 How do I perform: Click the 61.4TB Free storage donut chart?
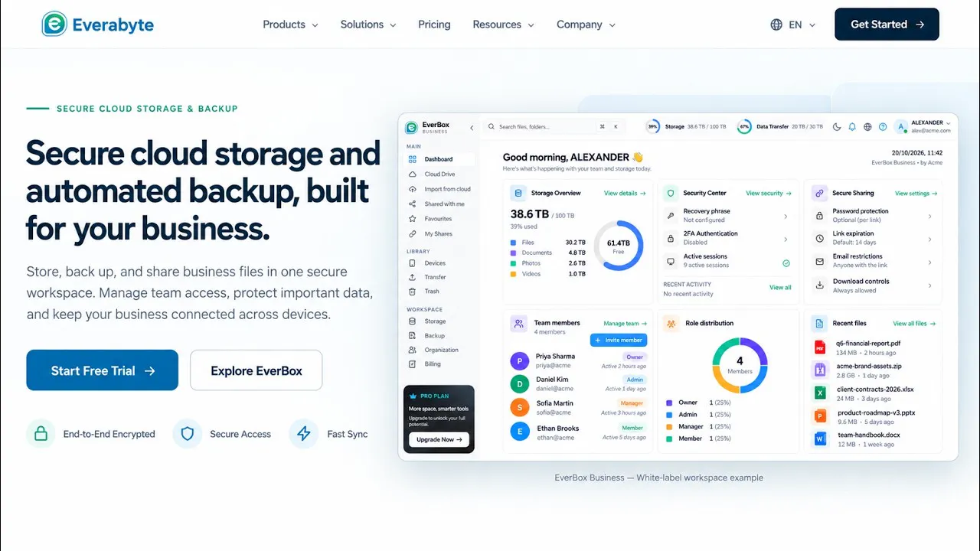pyautogui.click(x=619, y=246)
